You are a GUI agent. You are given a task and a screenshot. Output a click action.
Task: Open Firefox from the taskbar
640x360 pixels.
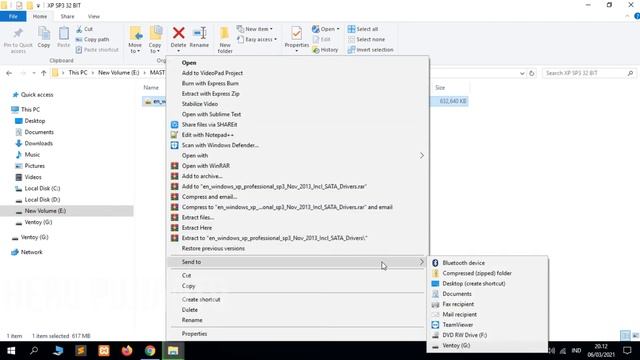127,351
